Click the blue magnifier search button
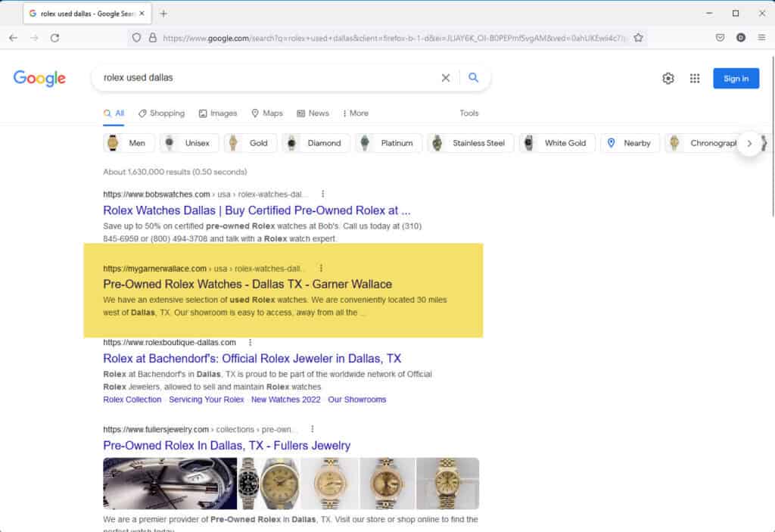775x532 pixels. [x=474, y=78]
